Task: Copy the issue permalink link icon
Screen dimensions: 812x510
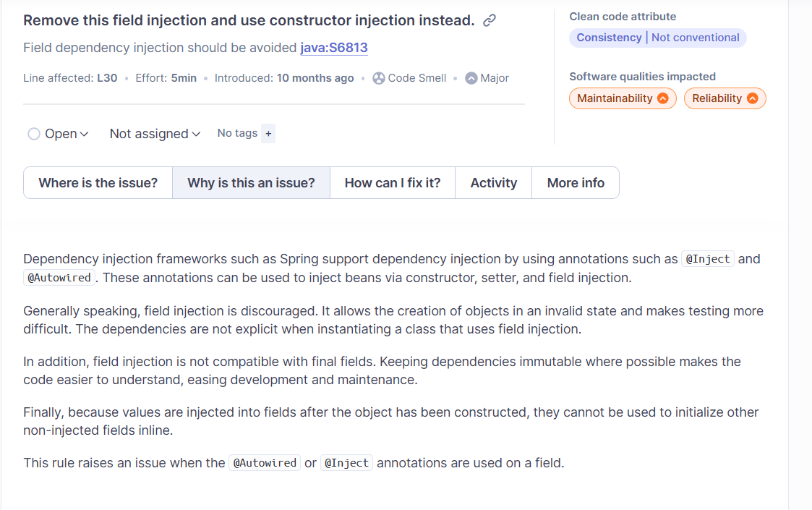Action: 490,21
